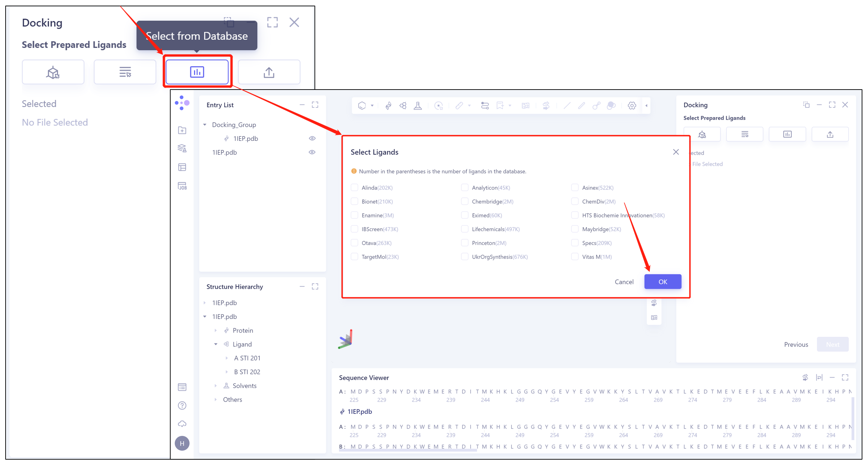This screenshot has width=868, height=466.
Task: Select the lab flask tool in the toolbar
Action: pyautogui.click(x=418, y=106)
